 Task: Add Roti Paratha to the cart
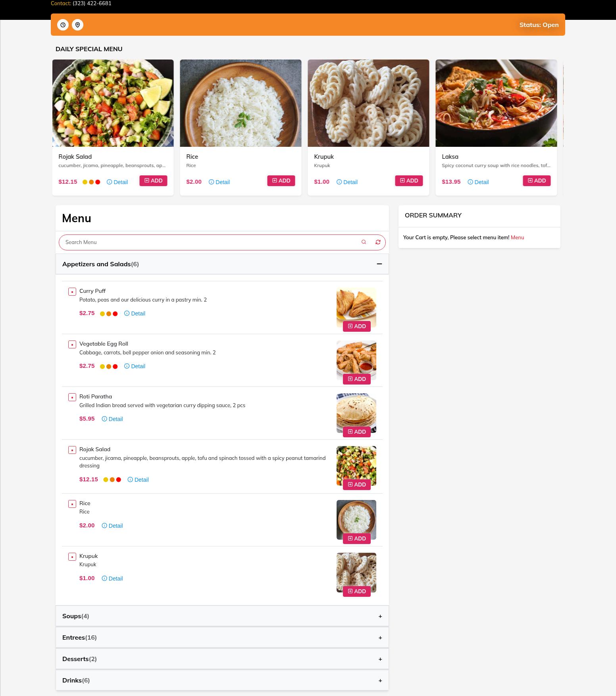(357, 432)
